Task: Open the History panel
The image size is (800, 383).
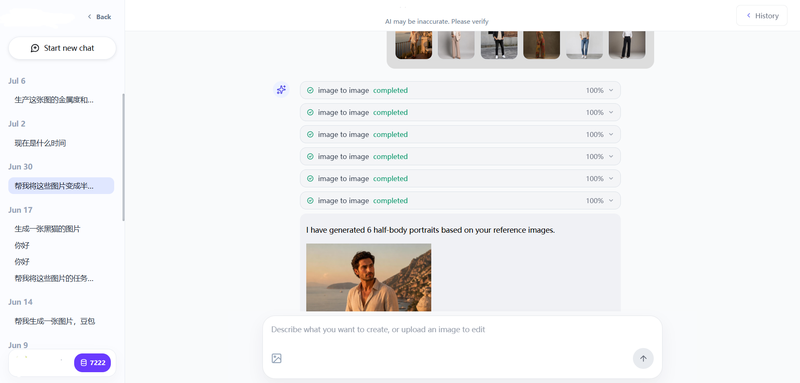Action: (x=762, y=16)
